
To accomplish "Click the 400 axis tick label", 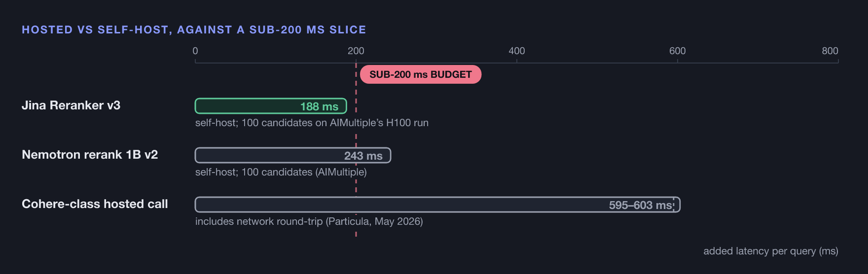I will (516, 51).
